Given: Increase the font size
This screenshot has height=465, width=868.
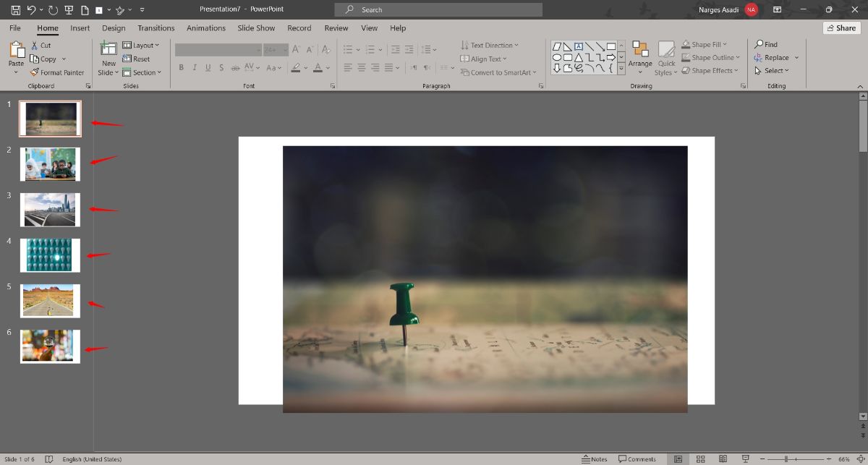Looking at the screenshot, I should click(x=294, y=49).
